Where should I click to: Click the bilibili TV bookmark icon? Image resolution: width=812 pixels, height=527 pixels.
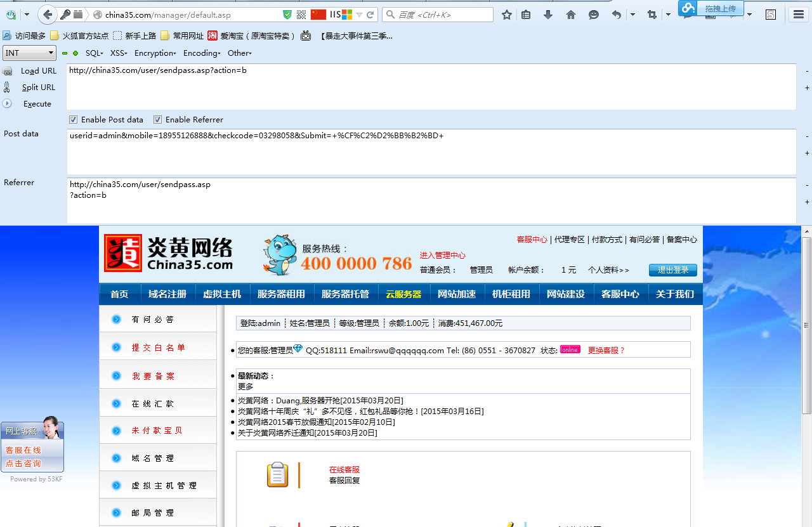point(306,36)
